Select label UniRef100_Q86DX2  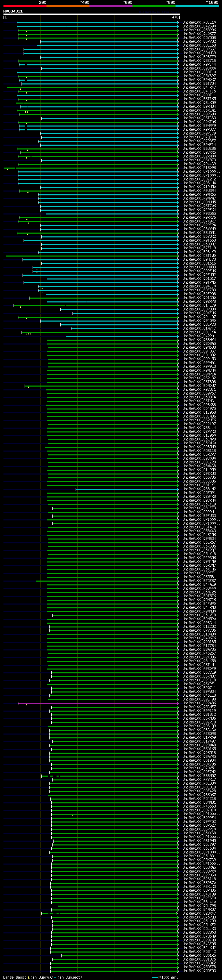point(199,963)
